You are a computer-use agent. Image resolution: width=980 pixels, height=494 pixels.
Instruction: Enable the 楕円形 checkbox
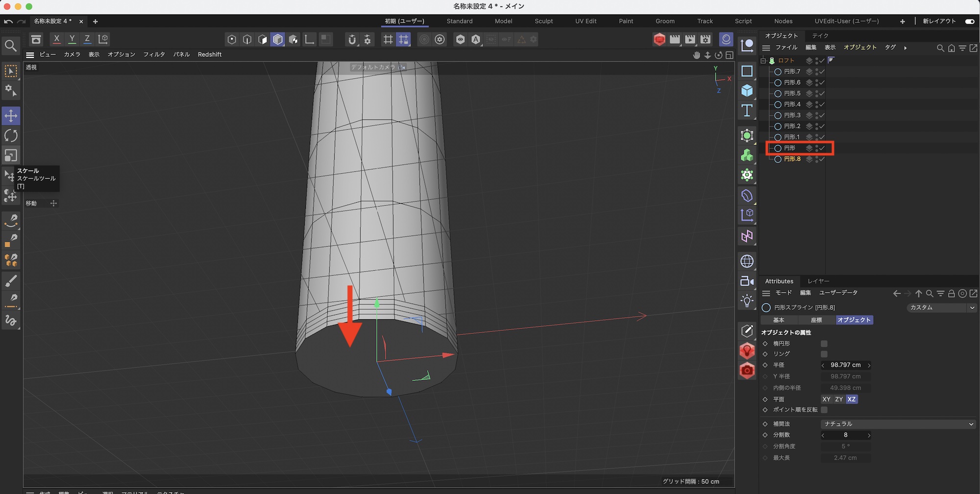click(x=824, y=344)
